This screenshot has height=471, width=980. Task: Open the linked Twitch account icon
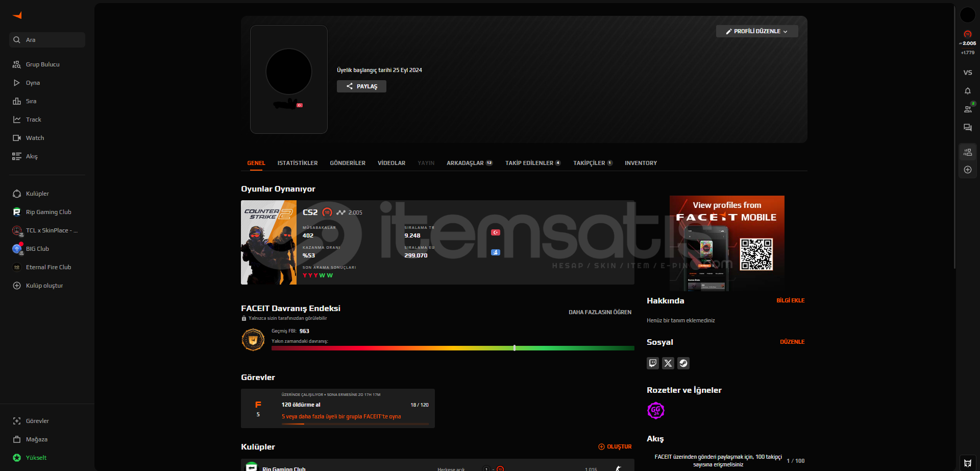(653, 363)
